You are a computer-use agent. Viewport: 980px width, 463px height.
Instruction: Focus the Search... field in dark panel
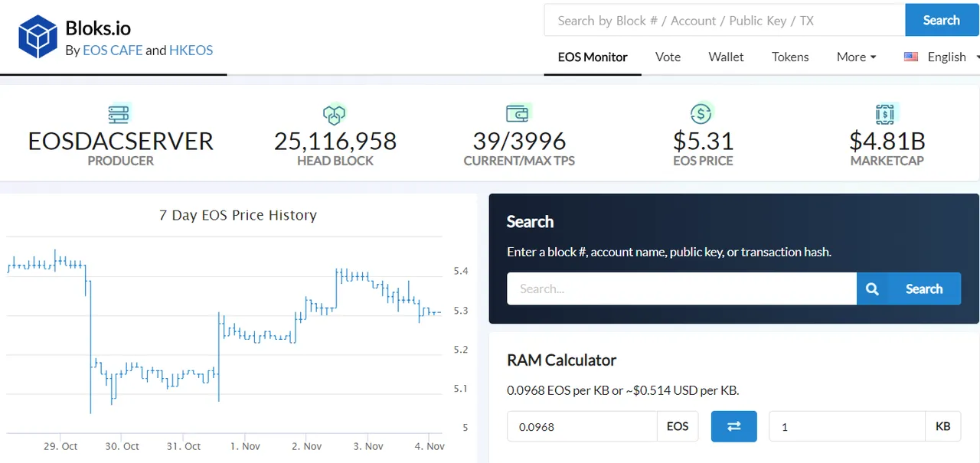tap(681, 289)
